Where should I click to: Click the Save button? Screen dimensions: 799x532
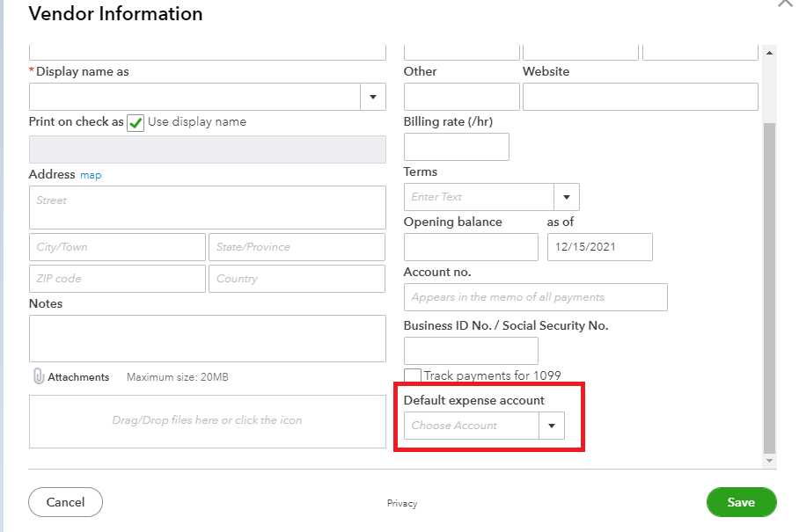741,502
